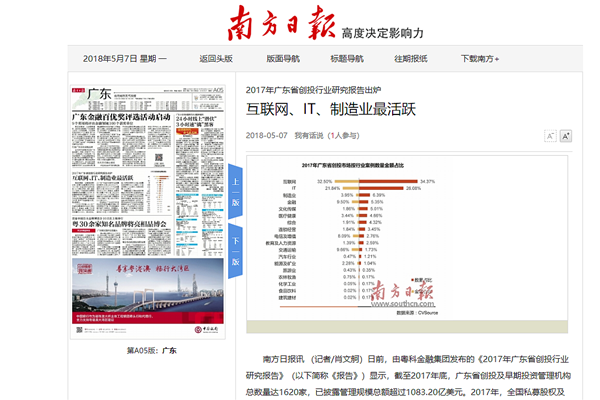Increase article font size with A+ icon
Image resolution: width=600 pixels, height=400 pixels.
(566, 136)
